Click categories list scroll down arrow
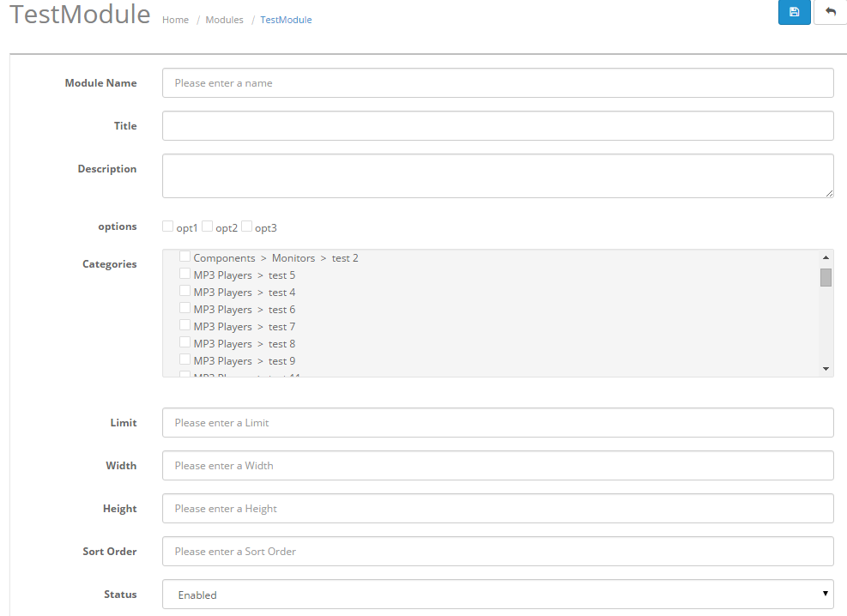 tap(826, 369)
